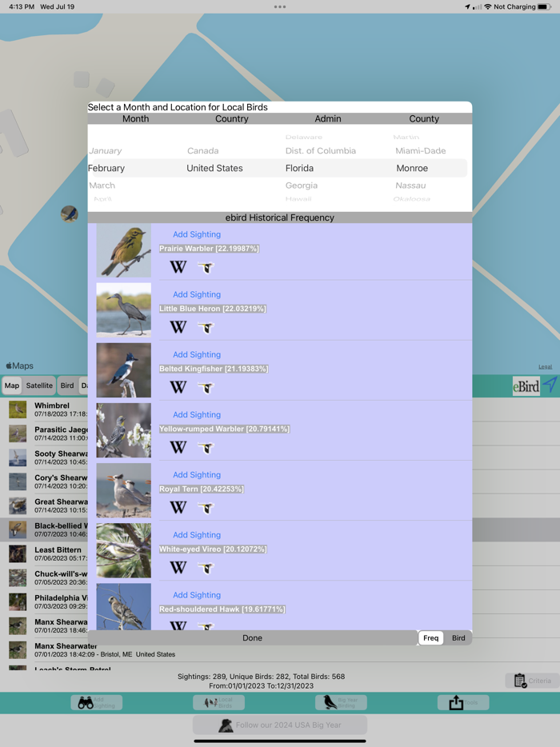Pick Nassau in County picker
Viewport: 560px width, 747px height.
[x=411, y=186]
